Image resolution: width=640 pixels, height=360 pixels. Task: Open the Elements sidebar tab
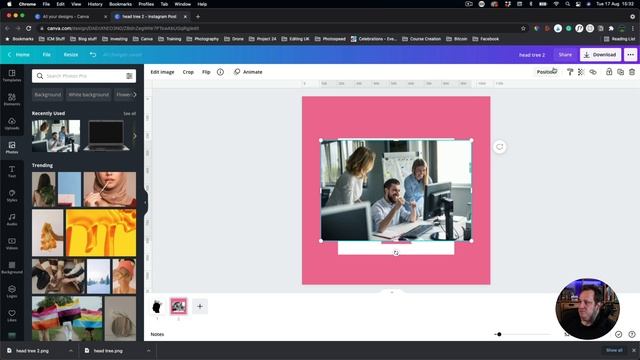point(12,99)
